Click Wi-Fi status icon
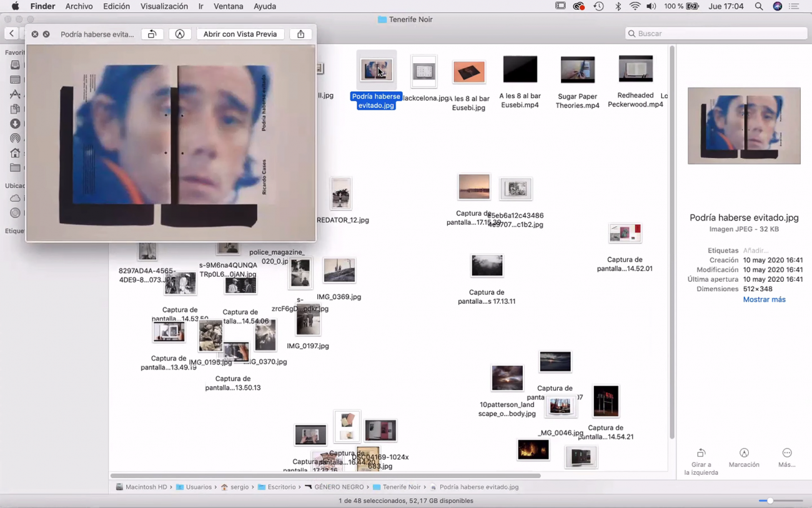Viewport: 812px width, 508px height. [x=635, y=6]
